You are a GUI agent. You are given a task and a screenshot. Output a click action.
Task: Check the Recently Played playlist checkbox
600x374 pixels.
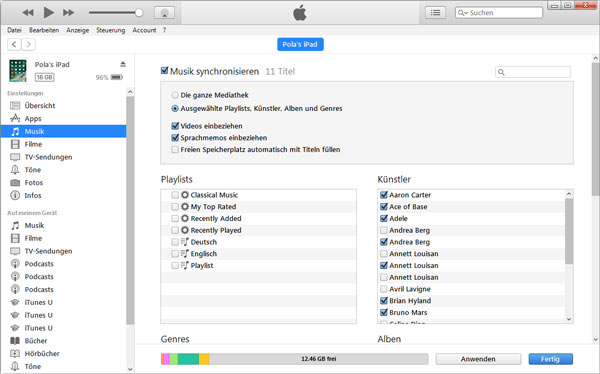[175, 230]
